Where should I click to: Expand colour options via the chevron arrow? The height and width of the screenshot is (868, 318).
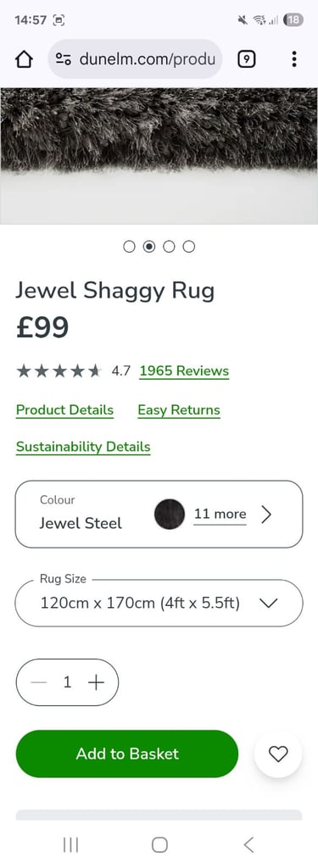tap(266, 515)
